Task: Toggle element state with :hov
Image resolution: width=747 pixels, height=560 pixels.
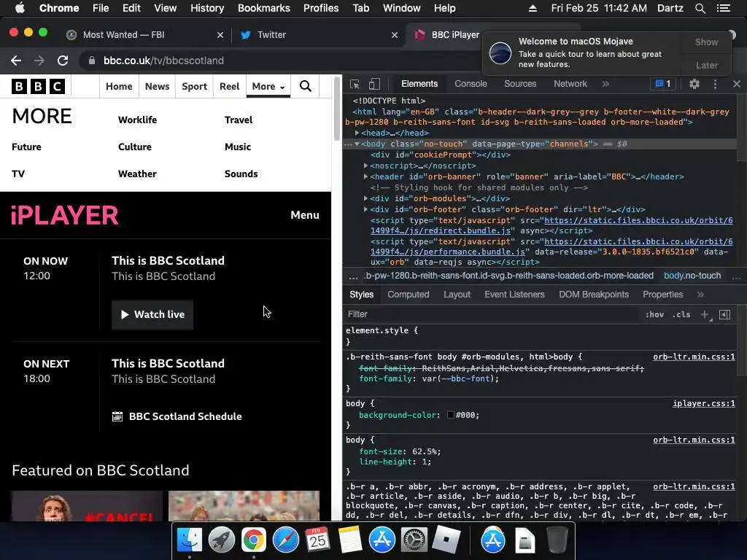Action: pyautogui.click(x=654, y=314)
